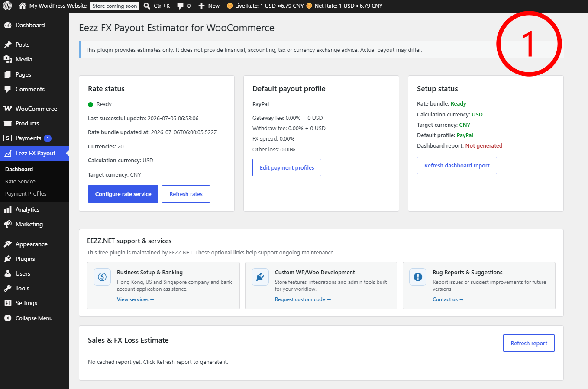Click the Custom WP/Woo Development plug icon
The width and height of the screenshot is (588, 389).
coord(260,277)
